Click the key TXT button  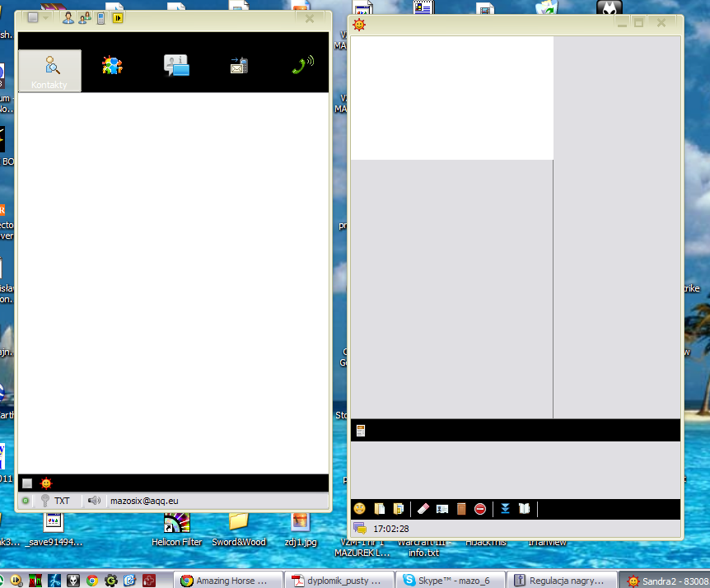coord(56,500)
